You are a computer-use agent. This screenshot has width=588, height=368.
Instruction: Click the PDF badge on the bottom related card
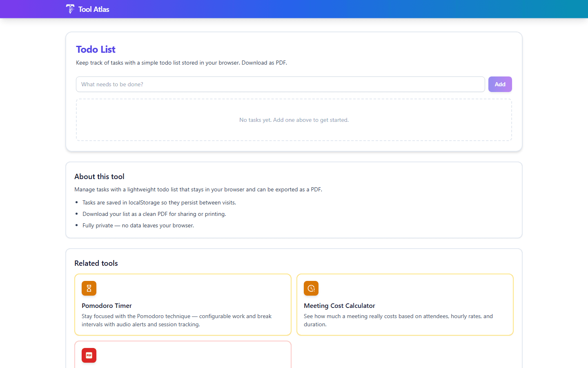(x=89, y=355)
